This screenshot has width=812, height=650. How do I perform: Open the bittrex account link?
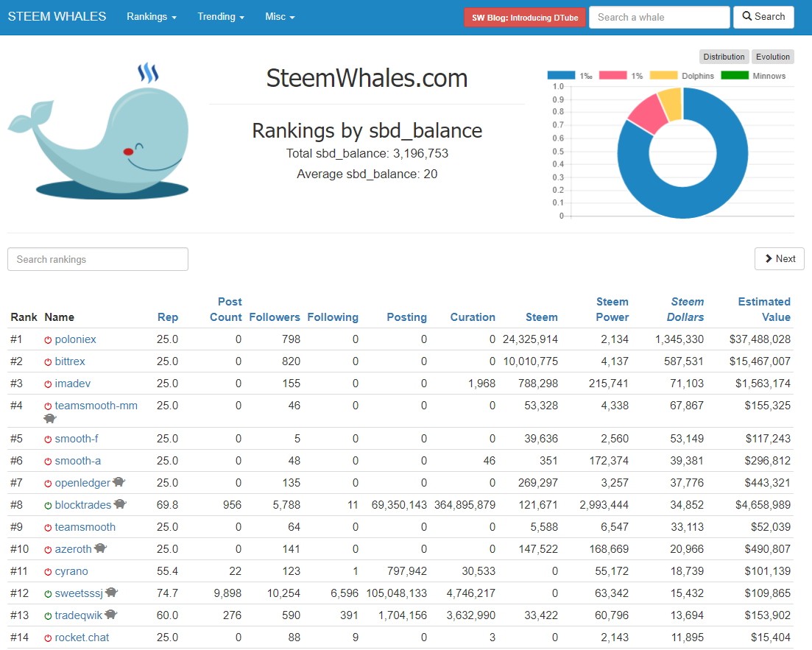70,361
